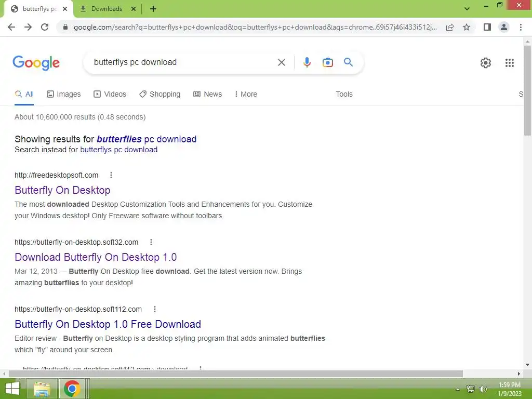View site information lock icon
The width and height of the screenshot is (532, 399).
click(x=65, y=27)
